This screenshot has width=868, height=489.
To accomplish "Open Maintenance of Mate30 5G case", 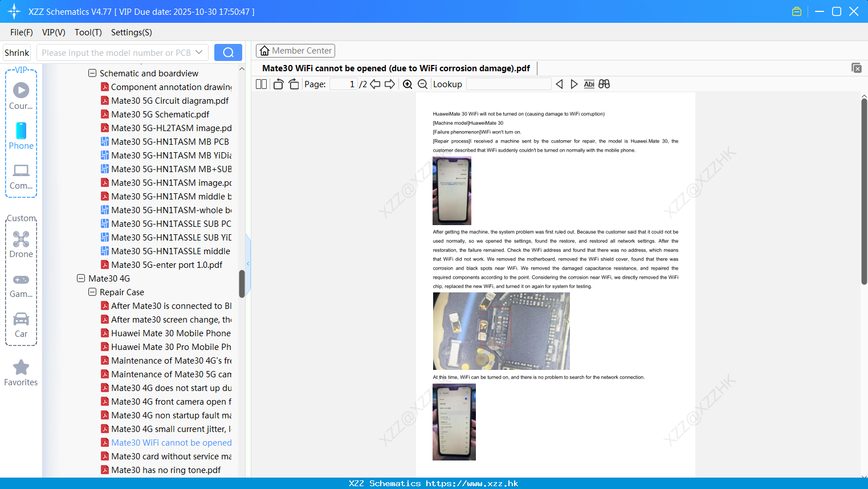I will 166,374.
